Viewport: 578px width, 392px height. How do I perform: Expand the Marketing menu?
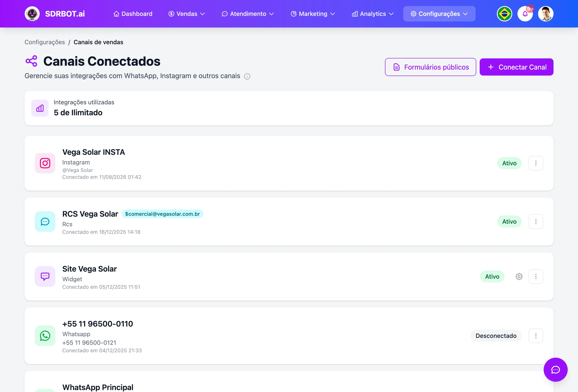[x=313, y=14]
